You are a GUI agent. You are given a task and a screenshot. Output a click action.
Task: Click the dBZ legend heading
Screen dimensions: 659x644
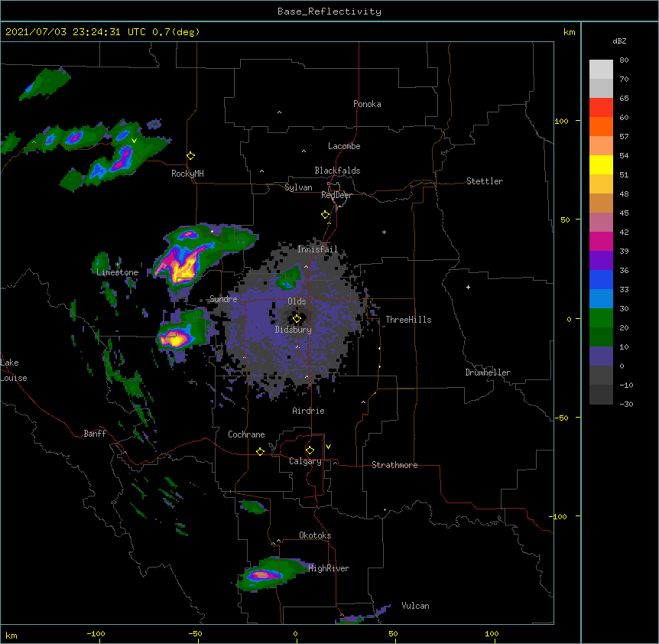pos(619,41)
